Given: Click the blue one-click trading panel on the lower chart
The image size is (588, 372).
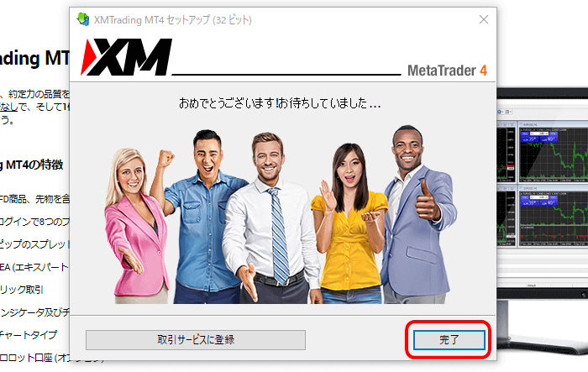Looking at the screenshot, I should 539,200.
